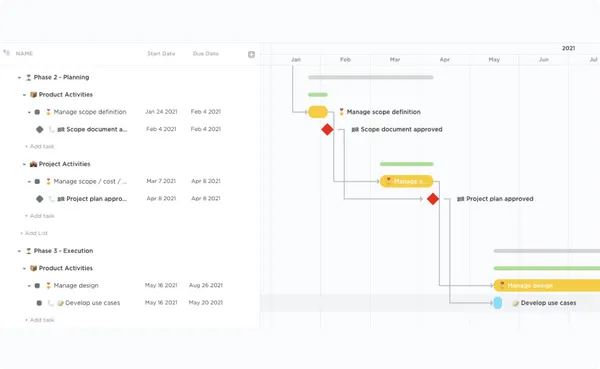Collapse Product Activities under Phase 2
Image resolution: width=600 pixels, height=369 pixels.
[x=24, y=95]
